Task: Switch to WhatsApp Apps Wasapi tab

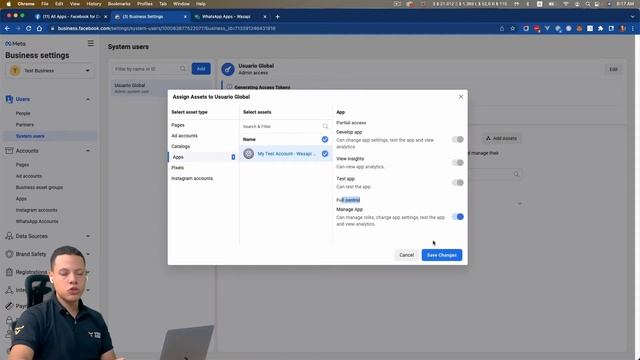Action: pyautogui.click(x=230, y=17)
